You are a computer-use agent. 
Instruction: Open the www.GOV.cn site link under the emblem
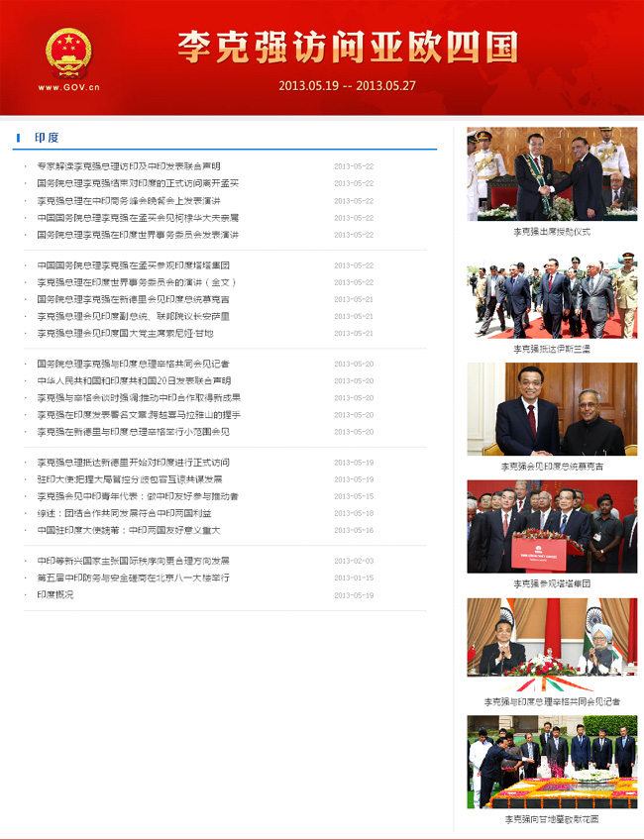coord(68,87)
